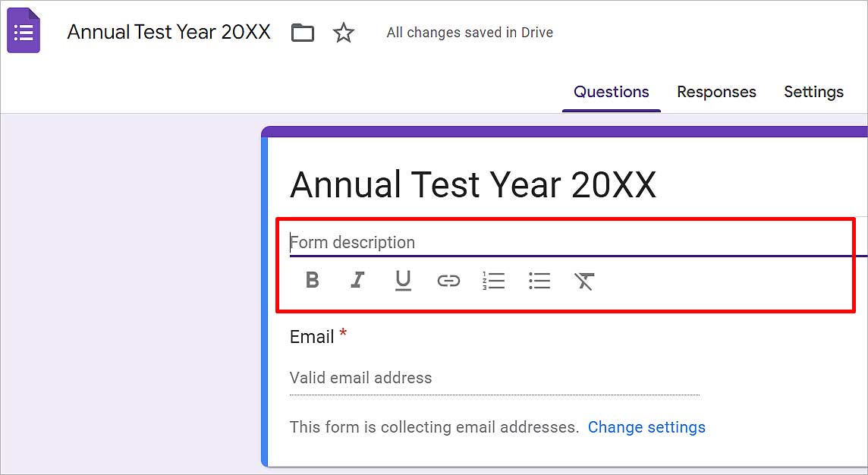Add a numbered list to description

(x=493, y=281)
